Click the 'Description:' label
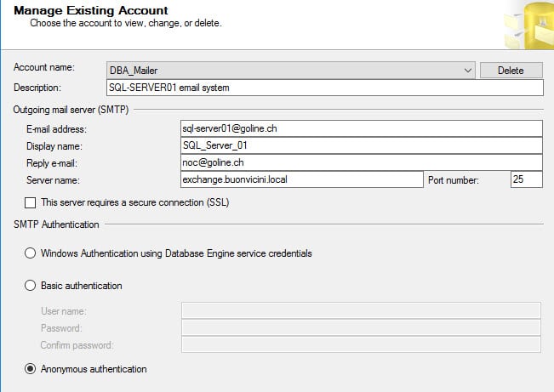This screenshot has width=554, height=392. pos(37,88)
